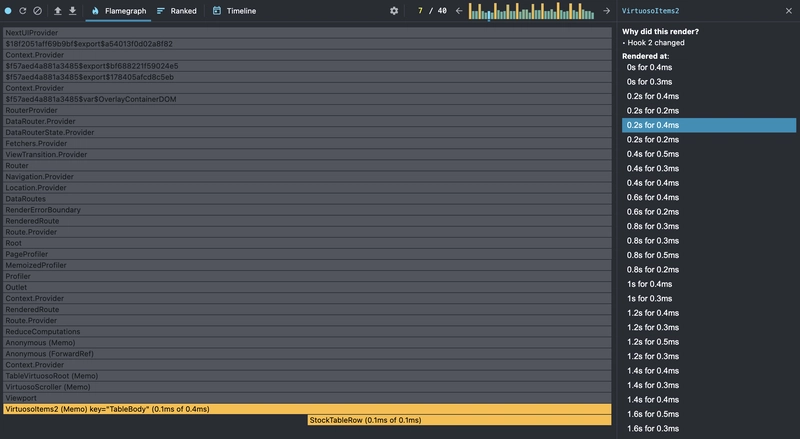This screenshot has height=439, width=800.
Task: Select the Router row in the flamegraph
Action: point(307,165)
